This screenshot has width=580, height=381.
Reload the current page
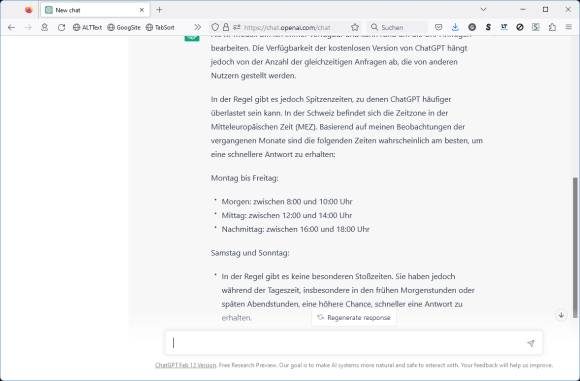click(61, 27)
